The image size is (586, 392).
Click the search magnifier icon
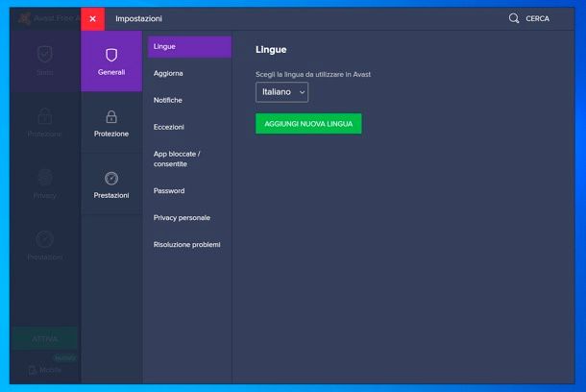514,18
